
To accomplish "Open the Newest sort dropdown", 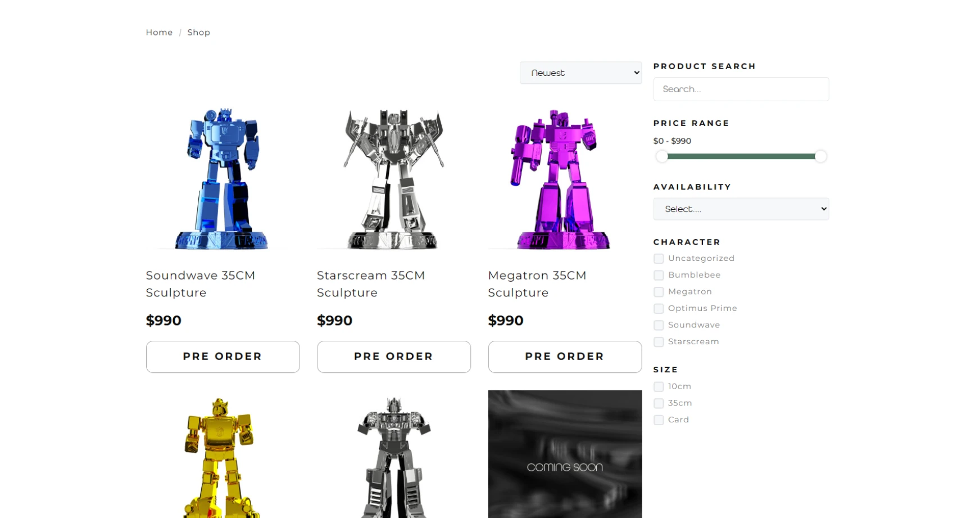I will click(580, 73).
